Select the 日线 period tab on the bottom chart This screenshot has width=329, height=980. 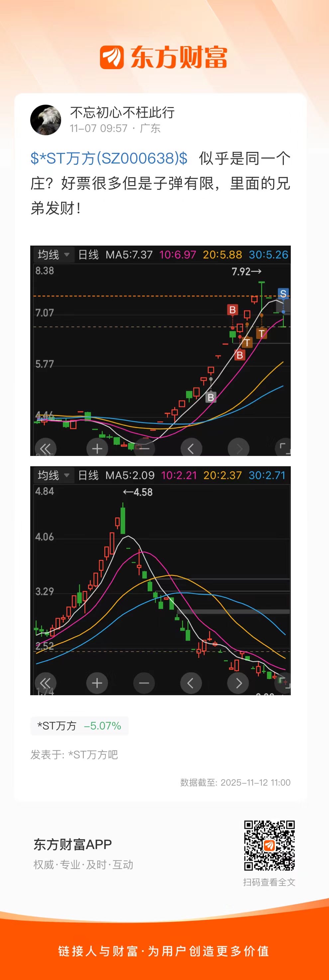pos(88,475)
